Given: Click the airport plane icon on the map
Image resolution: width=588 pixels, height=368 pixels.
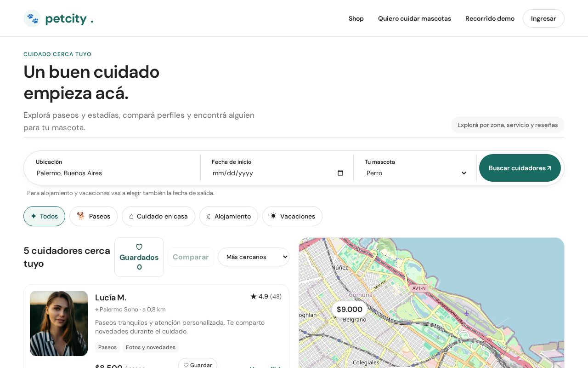Looking at the screenshot, I should click(466, 313).
